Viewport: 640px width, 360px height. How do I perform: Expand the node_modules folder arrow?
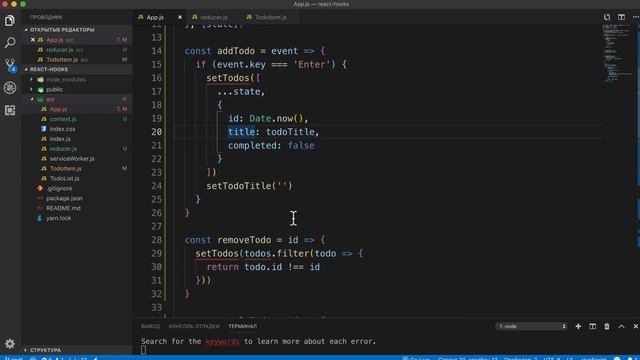click(32, 79)
